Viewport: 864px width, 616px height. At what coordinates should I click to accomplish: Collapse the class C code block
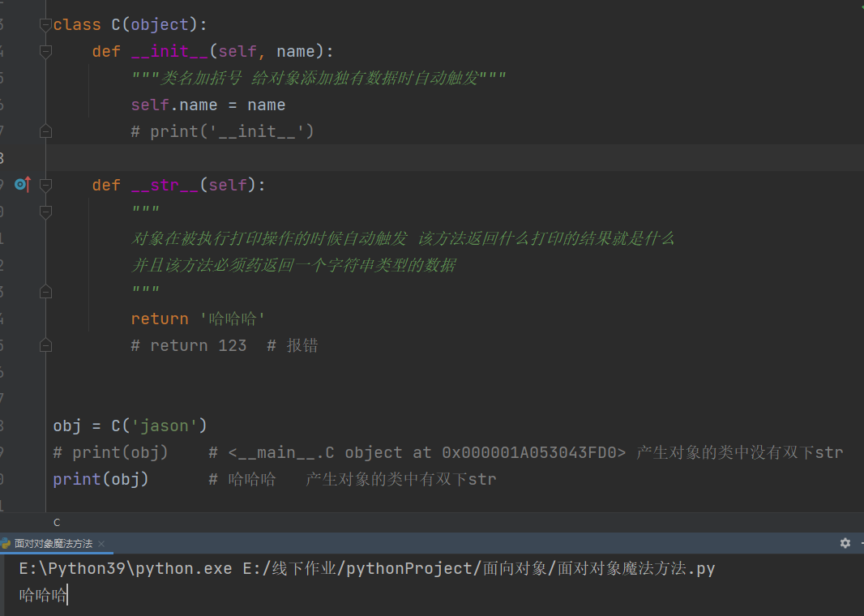(45, 25)
